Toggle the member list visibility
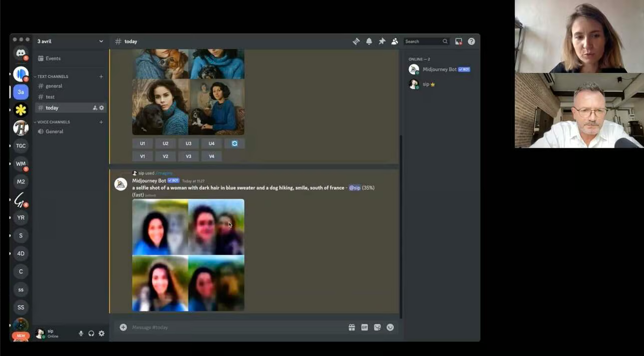The image size is (644, 356). click(395, 41)
